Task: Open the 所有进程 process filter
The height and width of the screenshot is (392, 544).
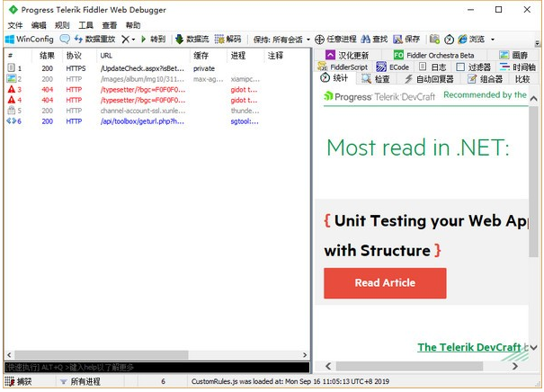Action: pyautogui.click(x=80, y=381)
